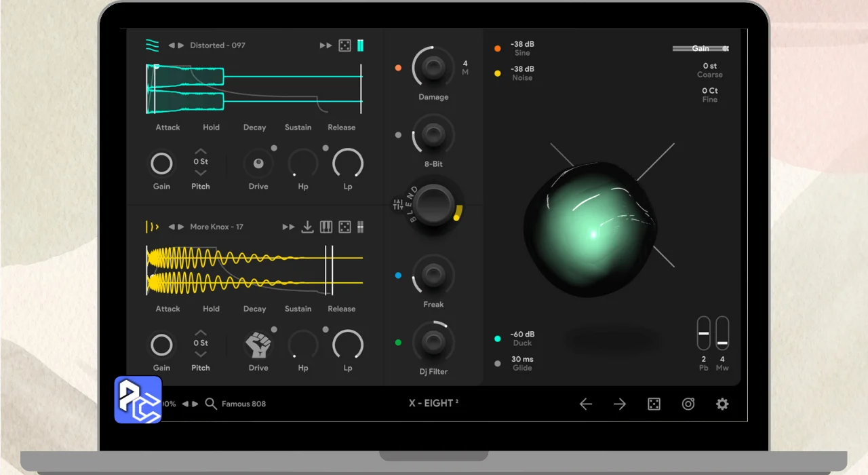Enable the 8-Bit effect using its gray dot

pos(398,135)
